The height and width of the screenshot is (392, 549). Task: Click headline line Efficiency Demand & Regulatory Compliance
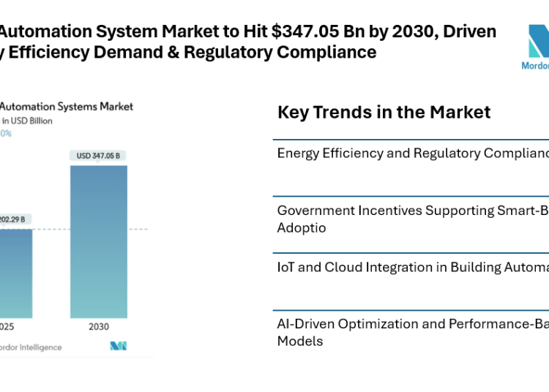click(189, 52)
